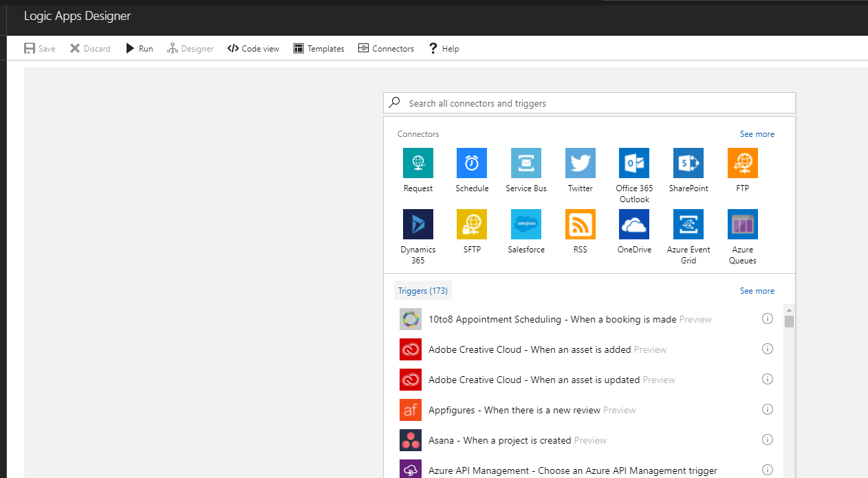Focus the Search all connectors and triggers box

(x=589, y=103)
